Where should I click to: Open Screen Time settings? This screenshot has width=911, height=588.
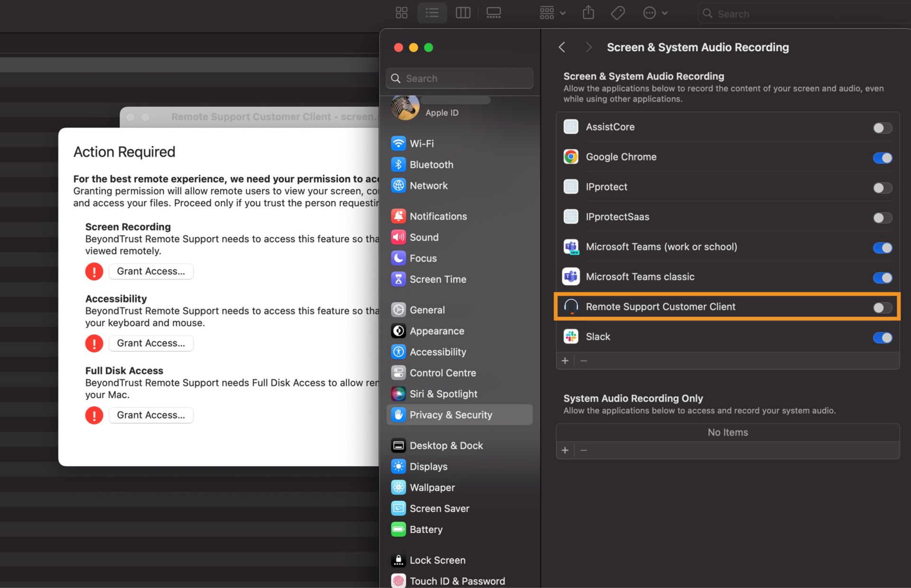coord(459,279)
